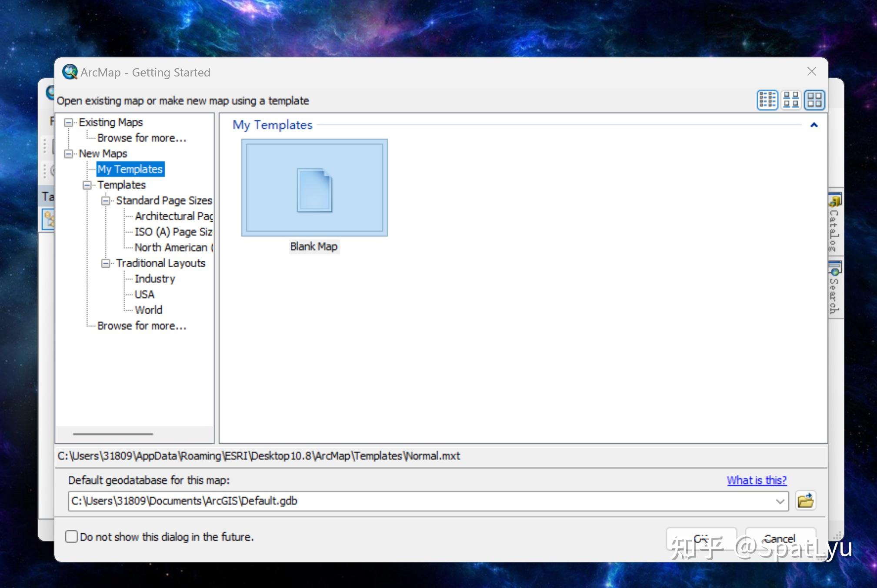The image size is (877, 588).
Task: Click the Normal.mxt template path text
Action: click(259, 456)
